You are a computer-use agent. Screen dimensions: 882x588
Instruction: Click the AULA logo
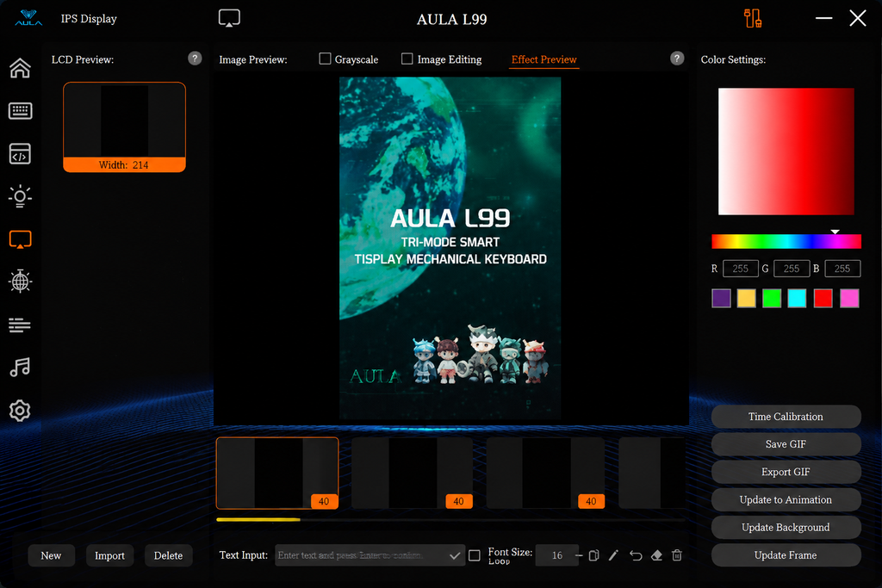point(28,18)
